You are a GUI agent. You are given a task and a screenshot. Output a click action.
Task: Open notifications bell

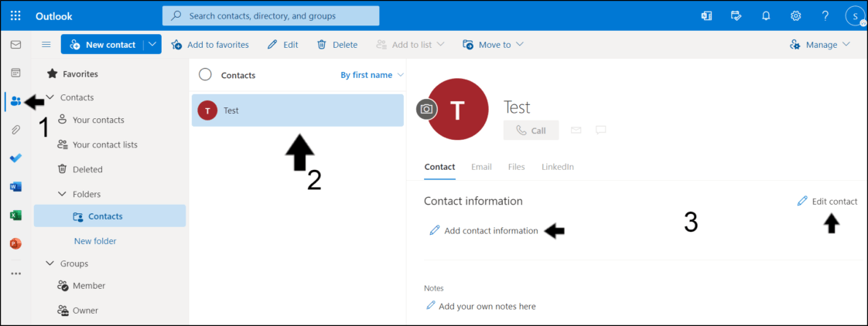pyautogui.click(x=766, y=16)
